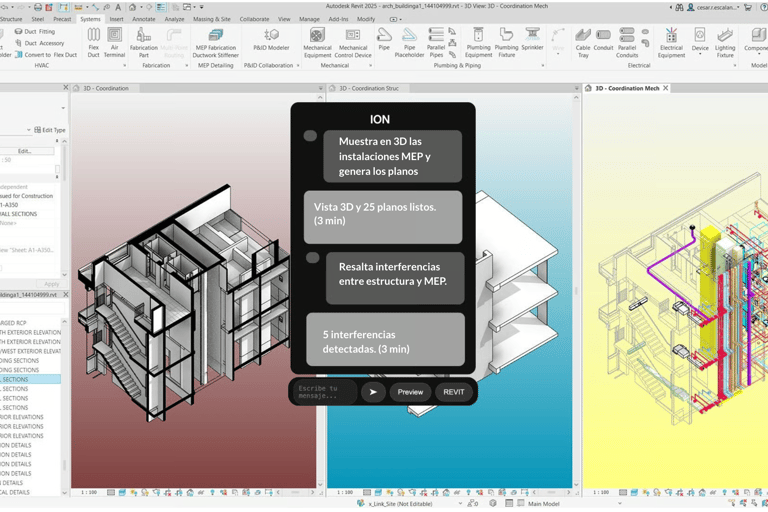
Task: Switch to the Insert ribbon tab
Action: point(116,19)
